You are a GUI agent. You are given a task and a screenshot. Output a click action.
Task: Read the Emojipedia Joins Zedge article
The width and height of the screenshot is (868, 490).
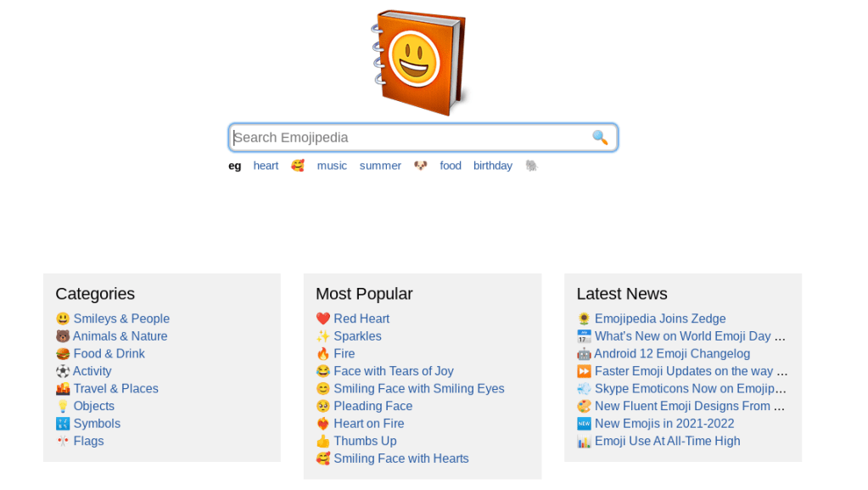pos(660,318)
